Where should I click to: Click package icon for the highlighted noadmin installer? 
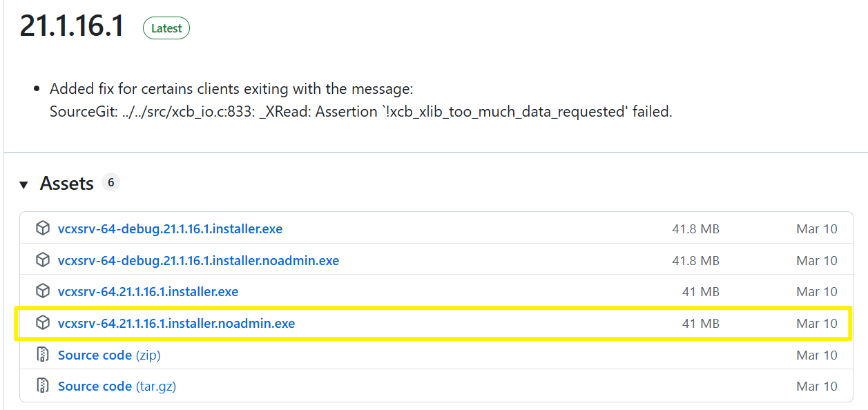[43, 323]
